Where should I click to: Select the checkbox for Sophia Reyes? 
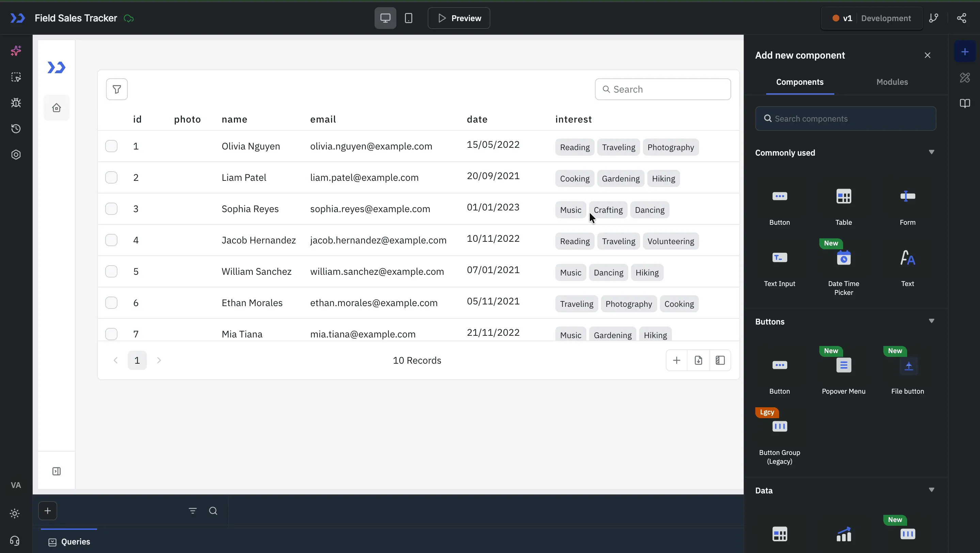coord(111,209)
